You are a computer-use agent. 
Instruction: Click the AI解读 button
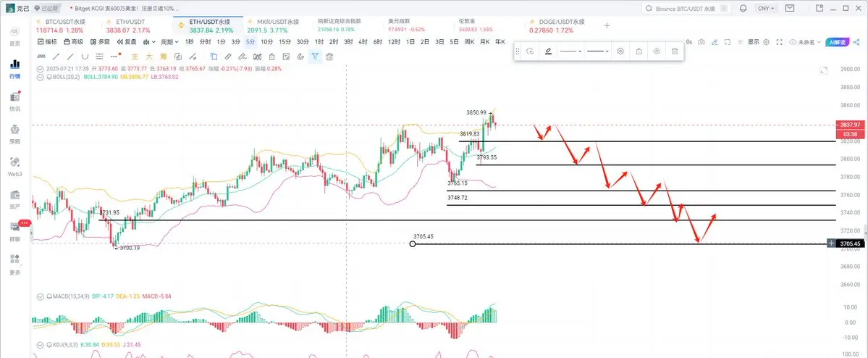(837, 42)
